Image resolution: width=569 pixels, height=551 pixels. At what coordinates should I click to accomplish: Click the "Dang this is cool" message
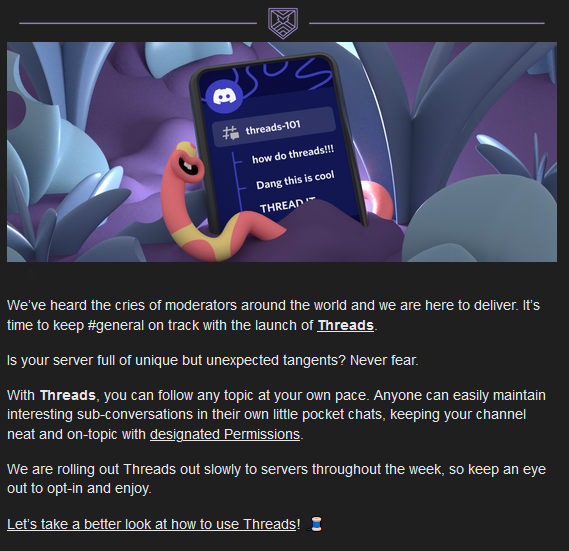click(x=295, y=180)
